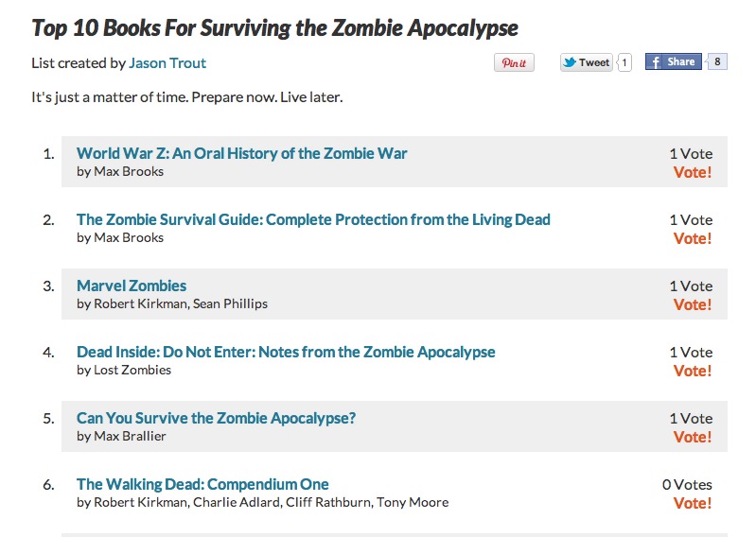Vote for Can You Survive the Zombie Apocalypse?

(693, 438)
